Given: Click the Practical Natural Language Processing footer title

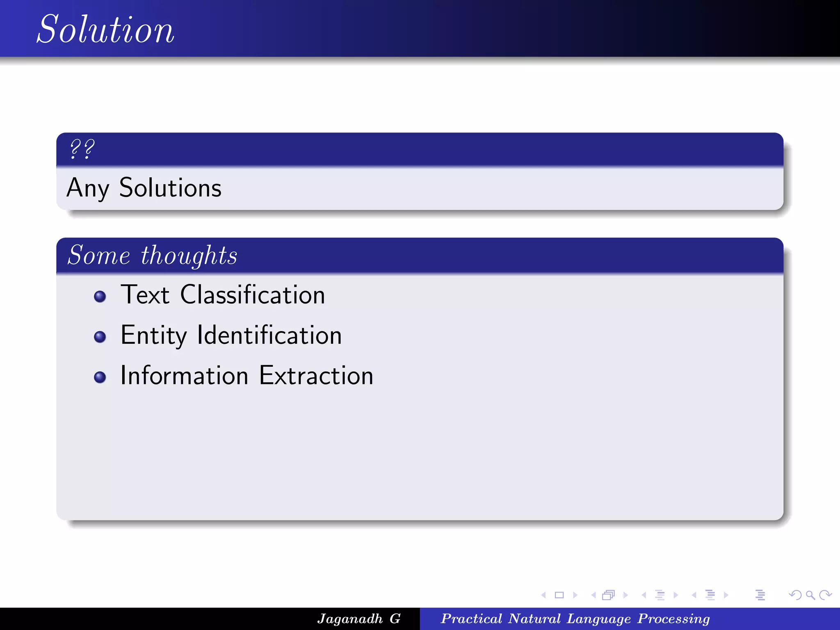Looking at the screenshot, I should (575, 619).
